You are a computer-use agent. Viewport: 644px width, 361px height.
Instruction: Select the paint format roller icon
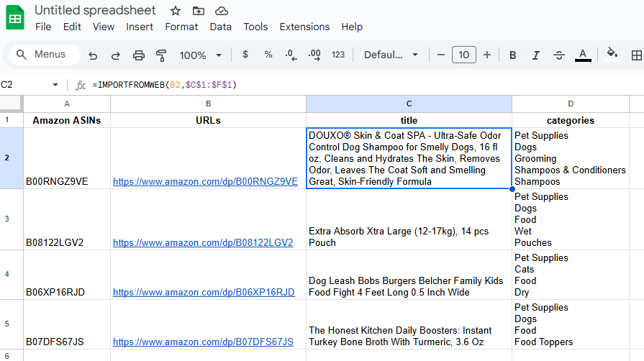161,55
